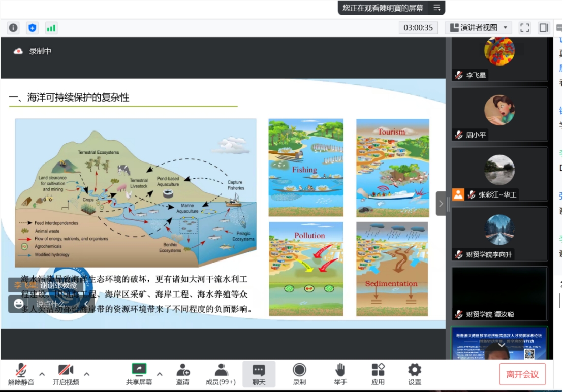Click the red 离开会议 button
This screenshot has height=392, width=563.
(522, 374)
